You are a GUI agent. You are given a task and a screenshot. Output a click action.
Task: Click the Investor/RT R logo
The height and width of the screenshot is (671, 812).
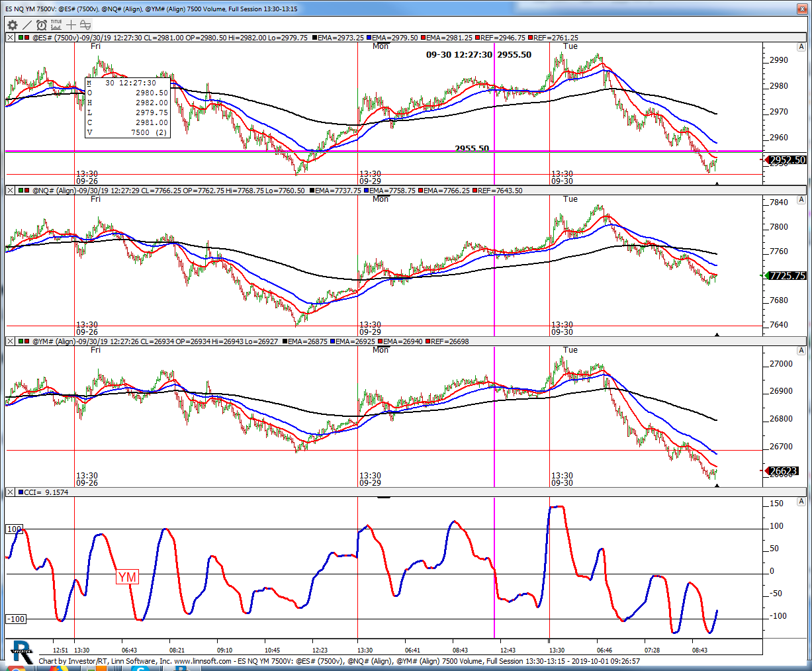22,652
